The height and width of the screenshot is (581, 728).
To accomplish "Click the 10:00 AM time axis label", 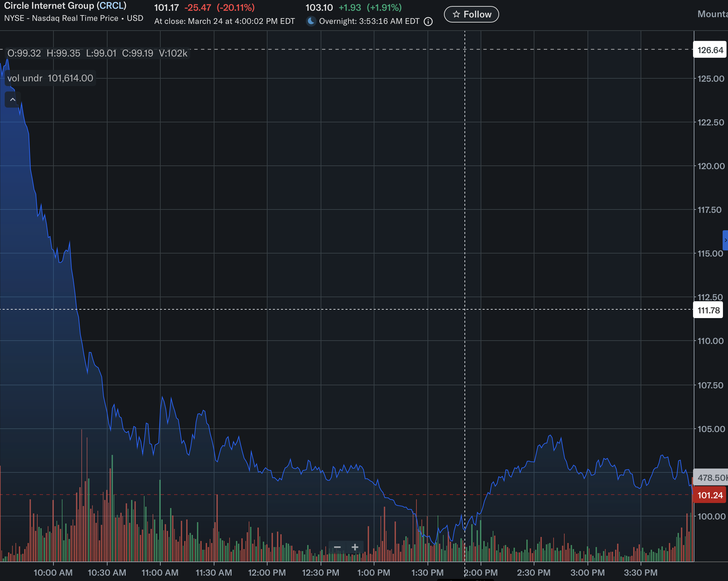I will pyautogui.click(x=53, y=573).
